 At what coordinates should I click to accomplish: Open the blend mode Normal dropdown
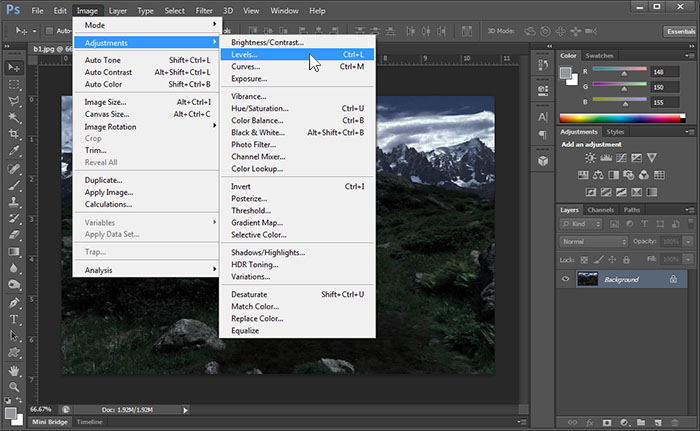tap(589, 242)
